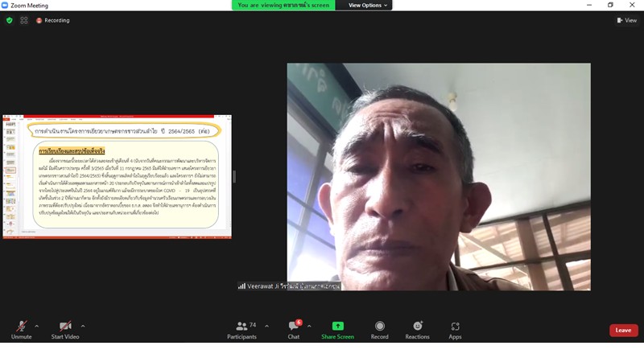
Task: Open View Options dropdown
Action: click(368, 6)
